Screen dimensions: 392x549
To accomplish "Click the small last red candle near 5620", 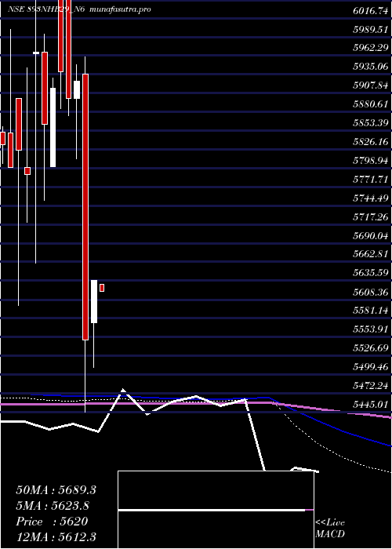I will click(x=102, y=288).
